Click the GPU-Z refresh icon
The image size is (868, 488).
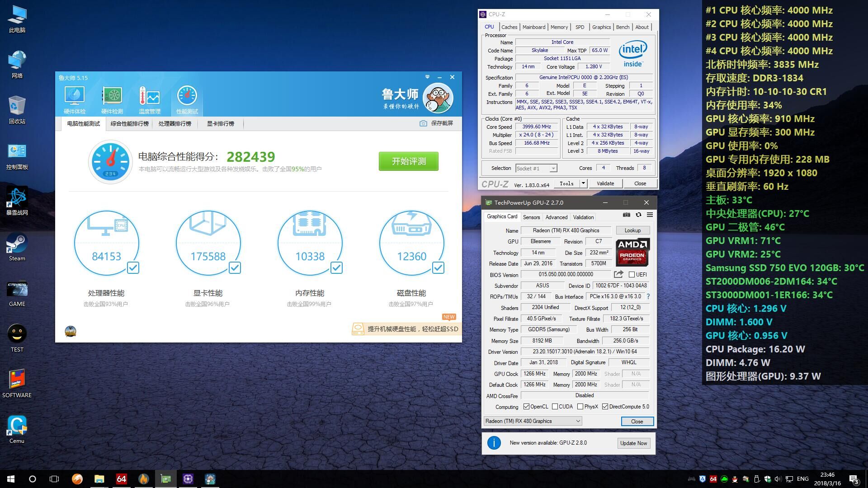click(638, 215)
